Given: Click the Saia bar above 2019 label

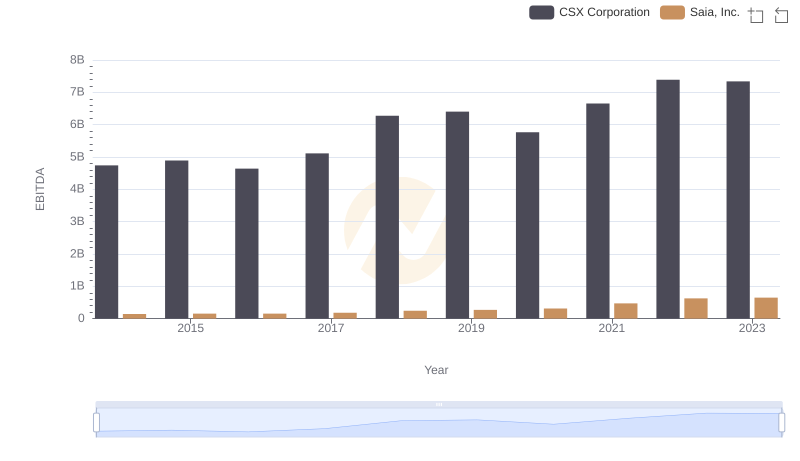Looking at the screenshot, I should click(485, 314).
